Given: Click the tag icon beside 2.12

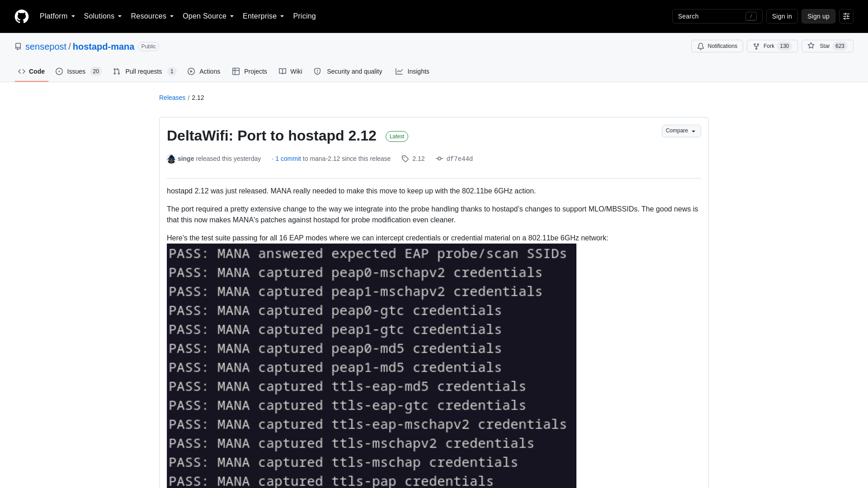Looking at the screenshot, I should pyautogui.click(x=405, y=159).
